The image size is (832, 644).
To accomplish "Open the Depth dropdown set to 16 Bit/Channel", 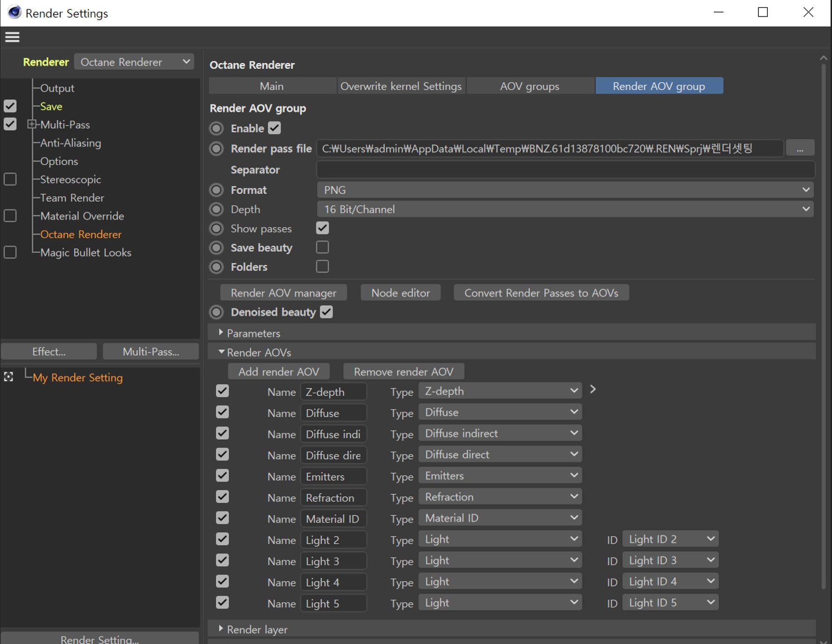I will (x=565, y=210).
